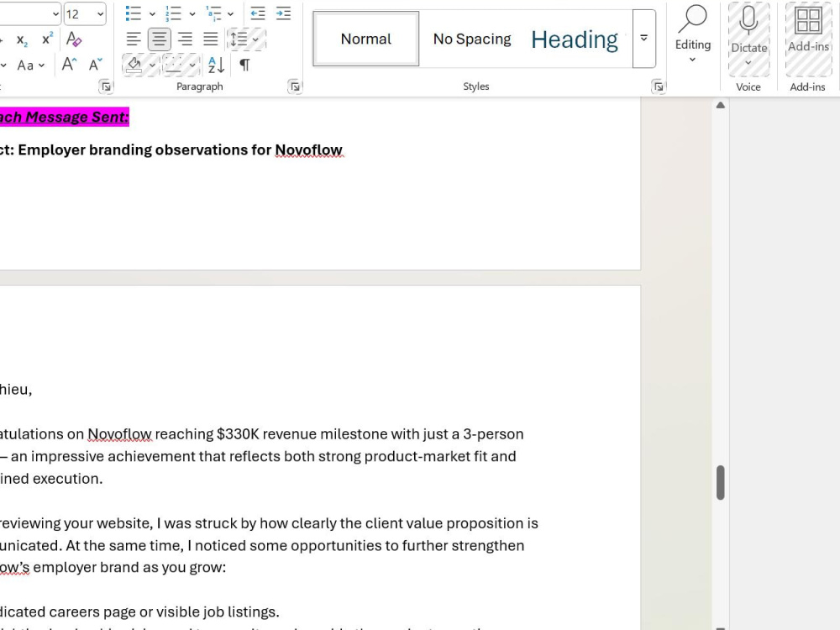
Task: Click the words 'employer brand as you grow'
Action: [x=129, y=567]
